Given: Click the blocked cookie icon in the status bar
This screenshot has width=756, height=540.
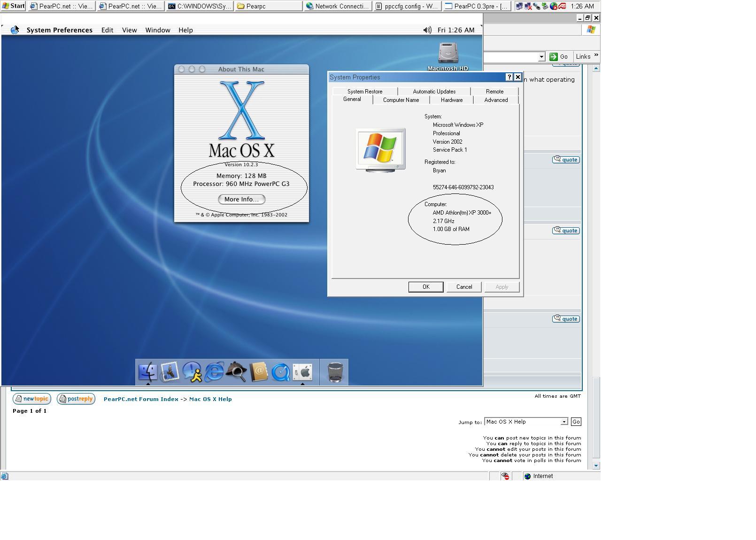Looking at the screenshot, I should pyautogui.click(x=505, y=476).
